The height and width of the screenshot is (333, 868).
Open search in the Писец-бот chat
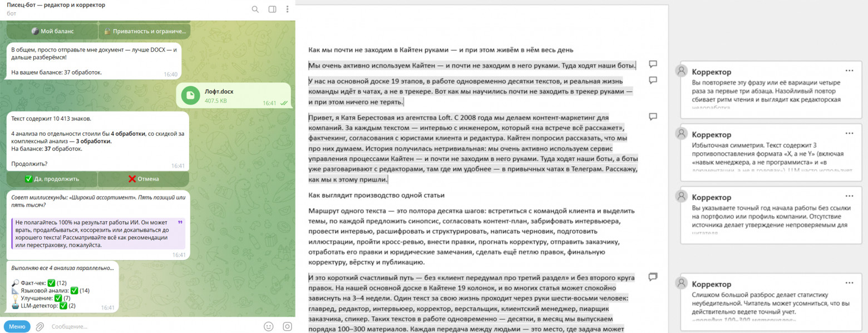pos(255,9)
